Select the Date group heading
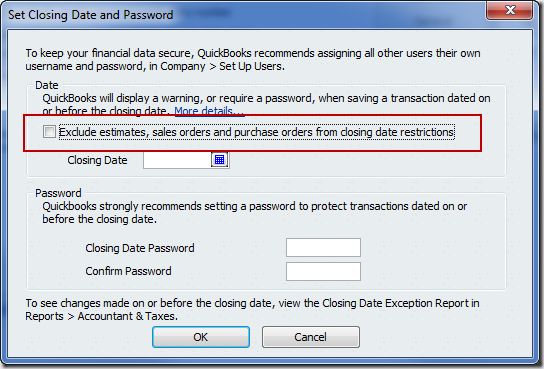The height and width of the screenshot is (369, 544). tap(46, 85)
